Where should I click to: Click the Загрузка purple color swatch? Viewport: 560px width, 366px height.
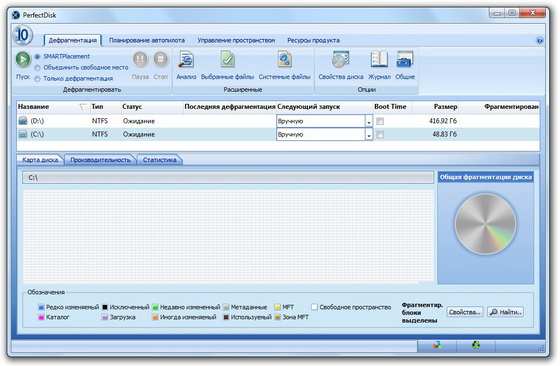pyautogui.click(x=105, y=317)
